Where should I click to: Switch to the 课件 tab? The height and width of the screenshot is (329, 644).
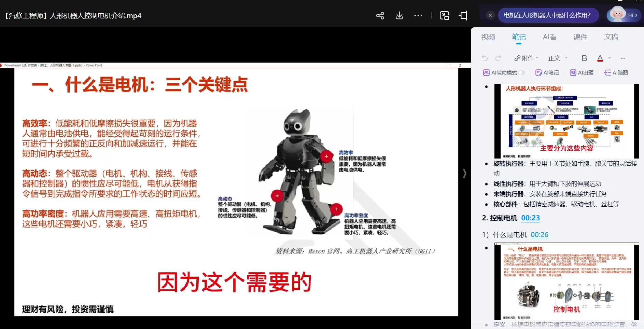580,37
